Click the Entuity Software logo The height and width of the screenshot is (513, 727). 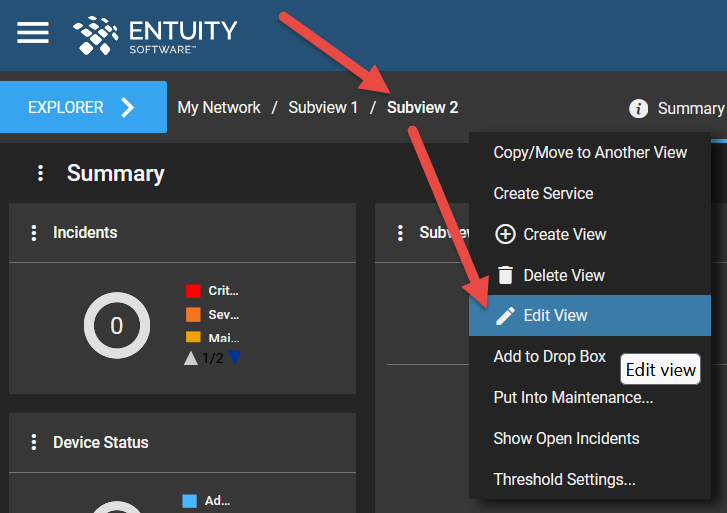pyautogui.click(x=155, y=35)
